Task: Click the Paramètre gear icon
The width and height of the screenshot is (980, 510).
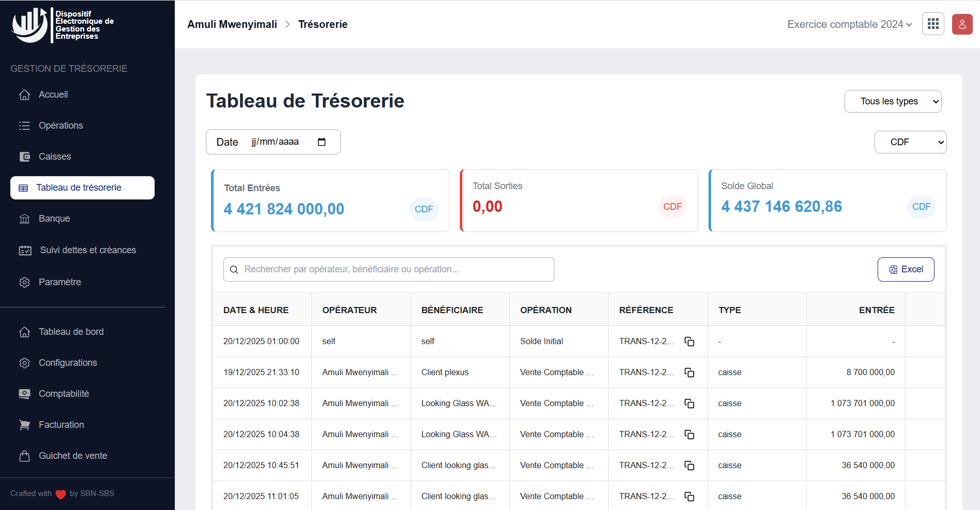Action: click(x=24, y=282)
